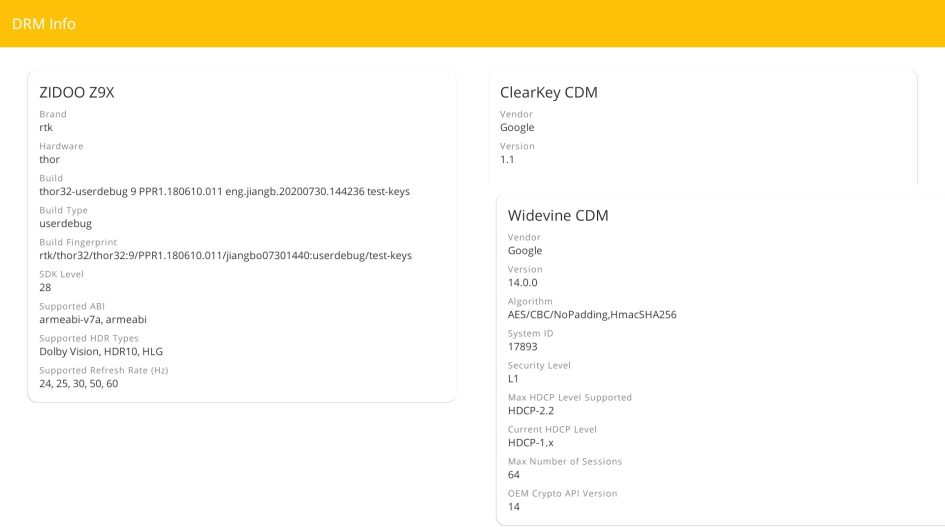Screen dimensions: 945x532
Task: Click the ClearKey CDM card heading
Action: [x=548, y=93]
